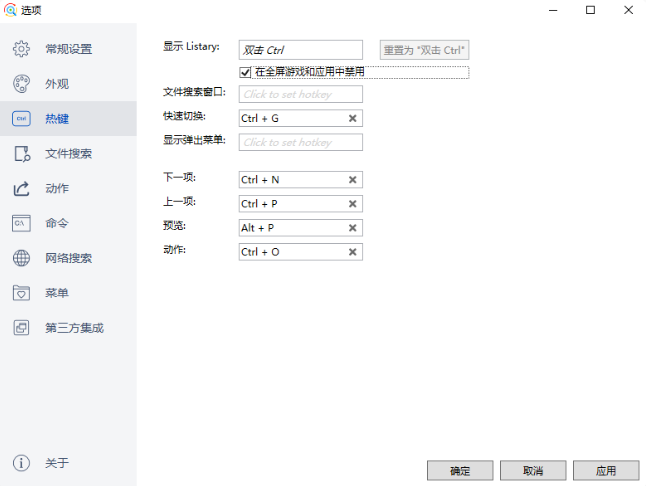
Task: Click the 外观 palette icon
Action: [21, 84]
